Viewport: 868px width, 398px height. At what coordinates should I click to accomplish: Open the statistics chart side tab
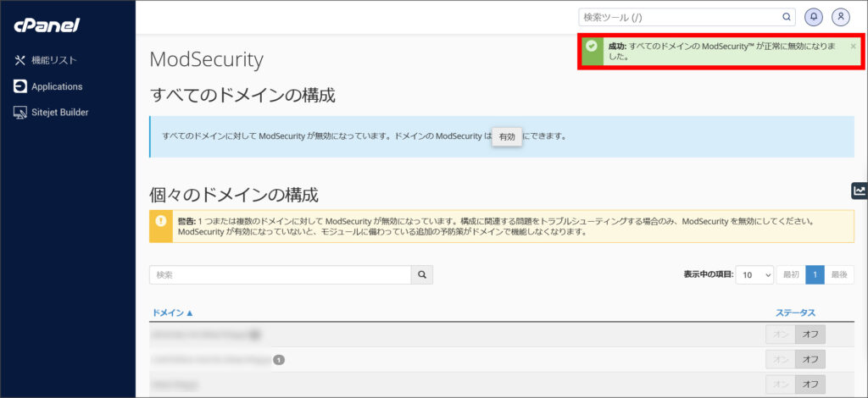860,191
